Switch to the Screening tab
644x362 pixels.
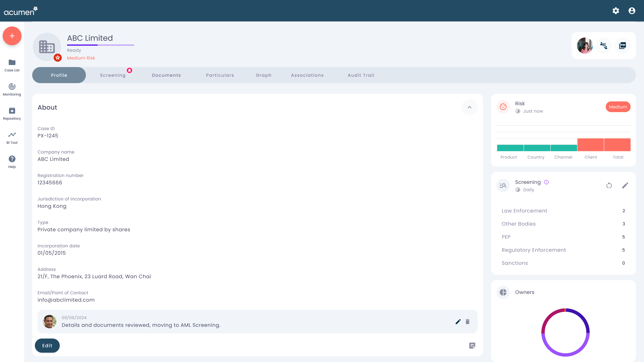(x=113, y=75)
